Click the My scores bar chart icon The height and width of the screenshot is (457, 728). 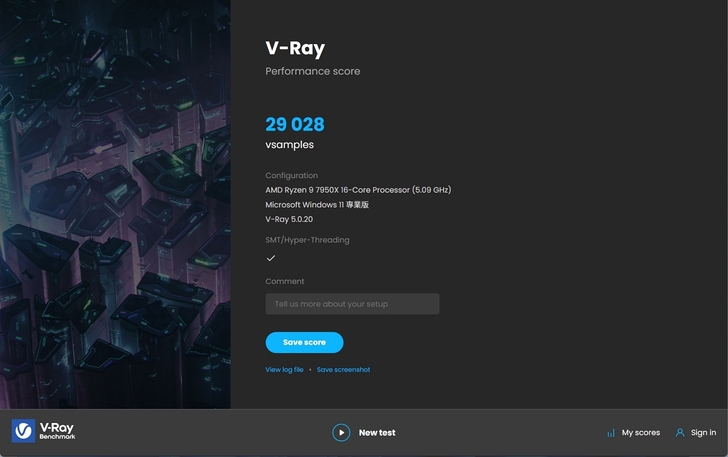(610, 433)
